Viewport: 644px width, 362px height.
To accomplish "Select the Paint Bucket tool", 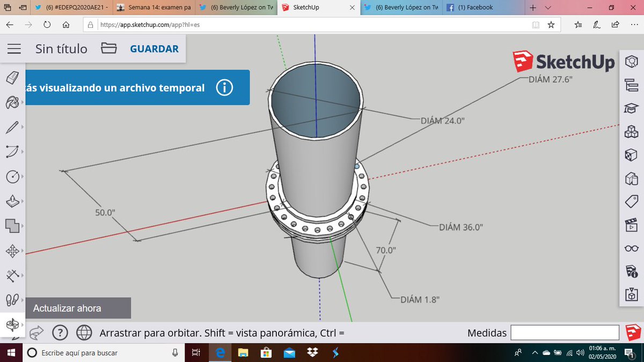I will 12,103.
